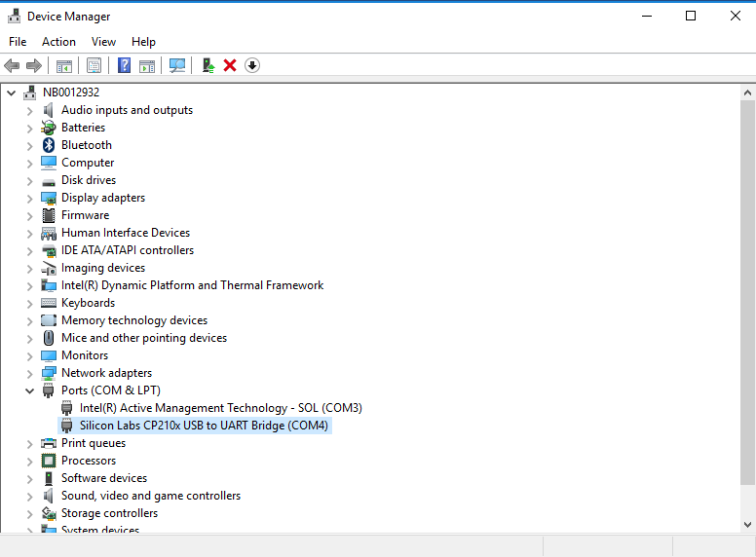Expand the Network adapters category

coord(29,373)
